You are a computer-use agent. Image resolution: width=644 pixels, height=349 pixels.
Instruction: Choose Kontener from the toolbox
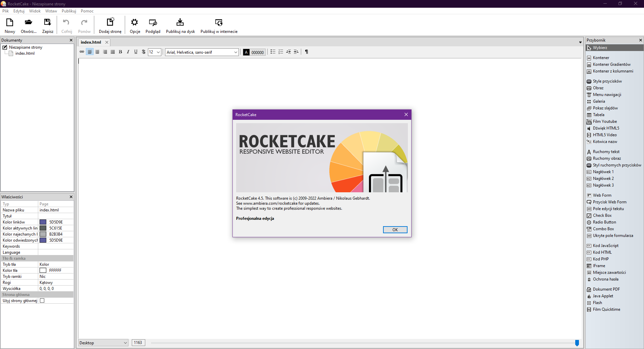click(601, 58)
